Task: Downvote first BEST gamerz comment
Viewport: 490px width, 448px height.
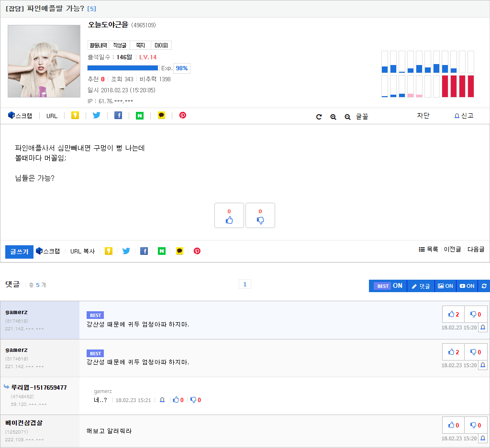Action: pos(476,314)
